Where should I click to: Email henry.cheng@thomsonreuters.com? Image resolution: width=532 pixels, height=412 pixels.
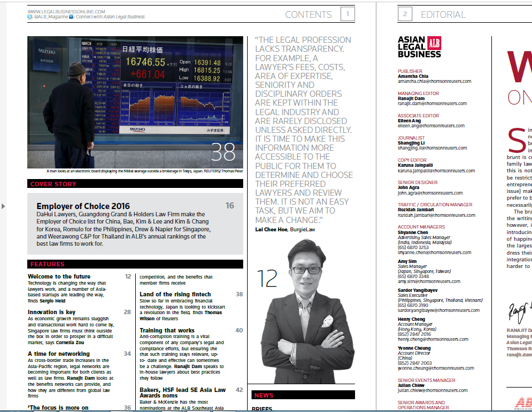pos(433,339)
